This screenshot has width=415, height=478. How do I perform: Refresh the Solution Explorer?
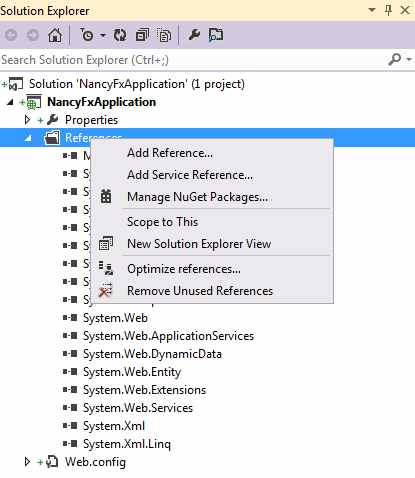(120, 35)
